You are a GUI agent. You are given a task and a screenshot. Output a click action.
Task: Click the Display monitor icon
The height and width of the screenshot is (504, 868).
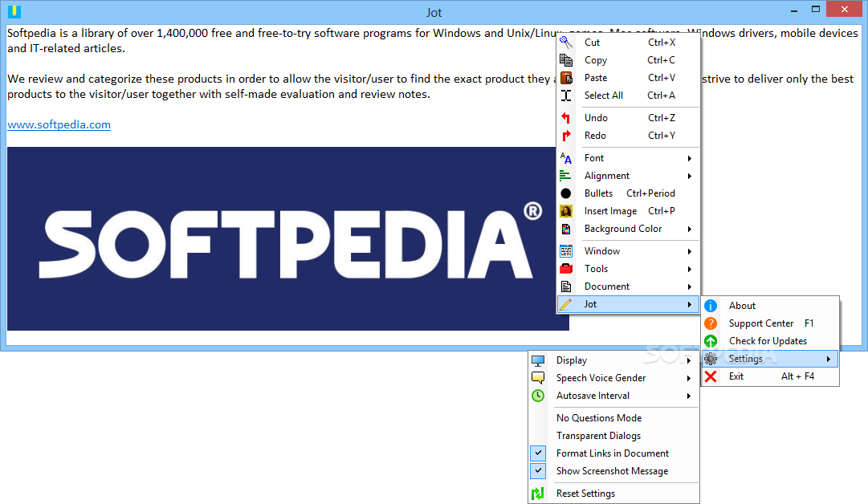[x=538, y=360]
